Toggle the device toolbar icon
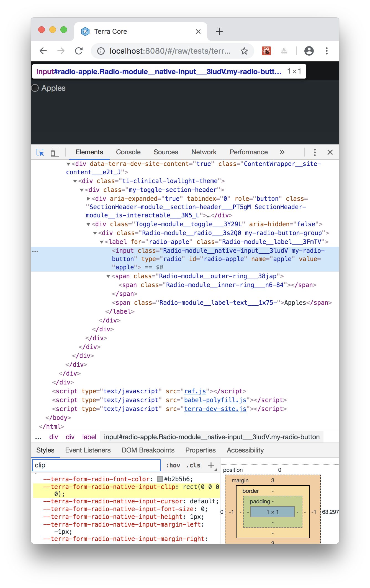Screen dimensions: 370x588 pyautogui.click(x=55, y=152)
